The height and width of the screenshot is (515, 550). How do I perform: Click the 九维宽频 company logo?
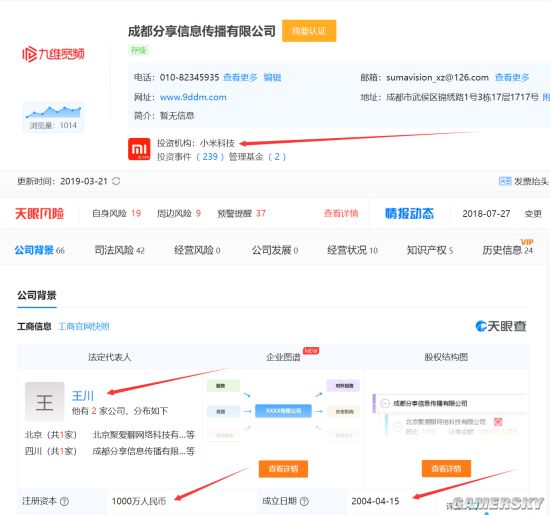pos(53,54)
